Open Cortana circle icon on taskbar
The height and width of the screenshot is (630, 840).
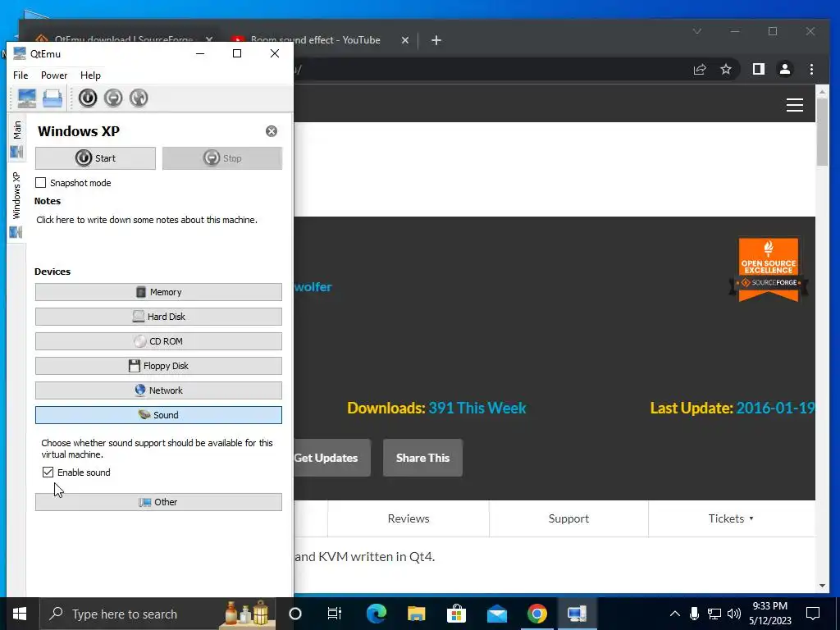coord(295,614)
